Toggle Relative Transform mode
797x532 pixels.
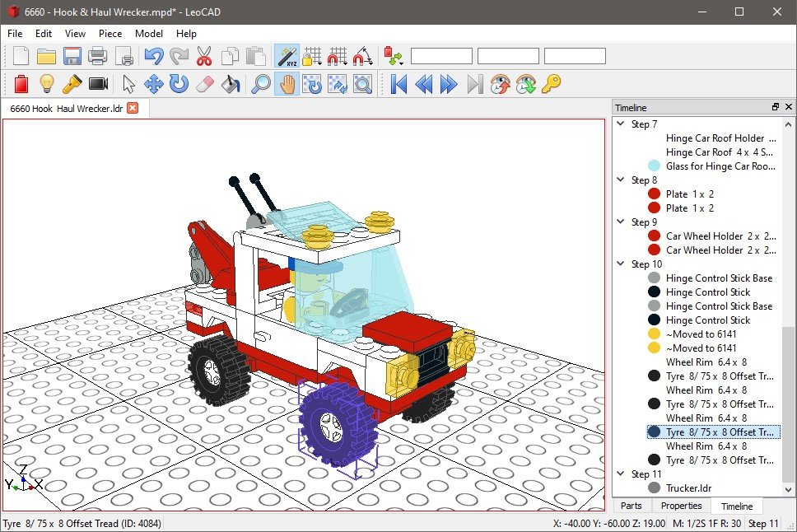tap(287, 56)
